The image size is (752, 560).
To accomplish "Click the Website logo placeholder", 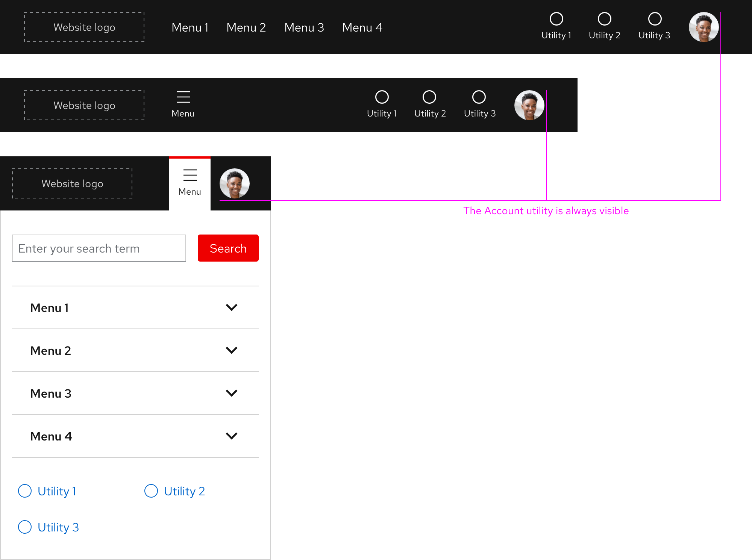I will 84,27.
